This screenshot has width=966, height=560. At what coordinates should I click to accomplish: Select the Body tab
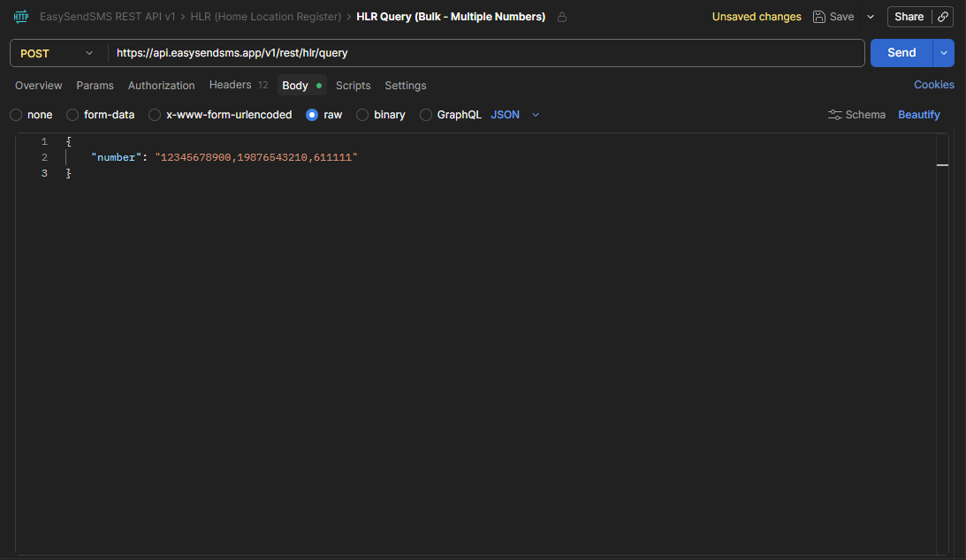pyautogui.click(x=302, y=86)
